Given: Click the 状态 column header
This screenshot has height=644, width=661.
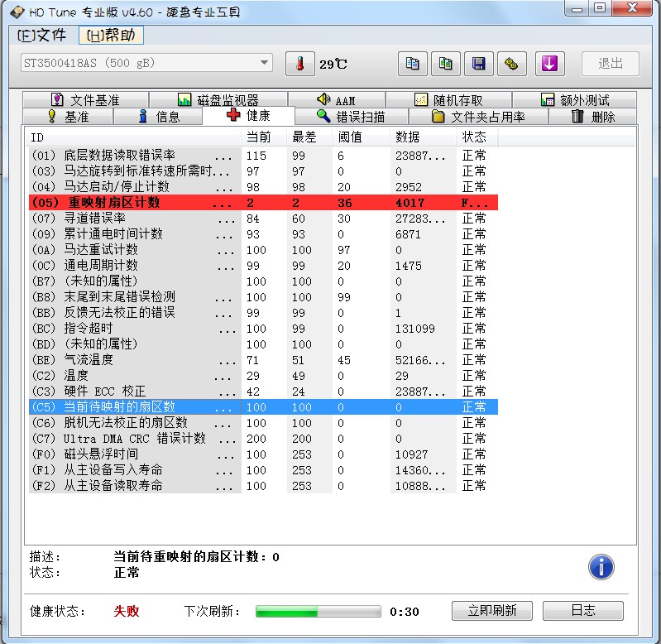Looking at the screenshot, I should click(477, 137).
